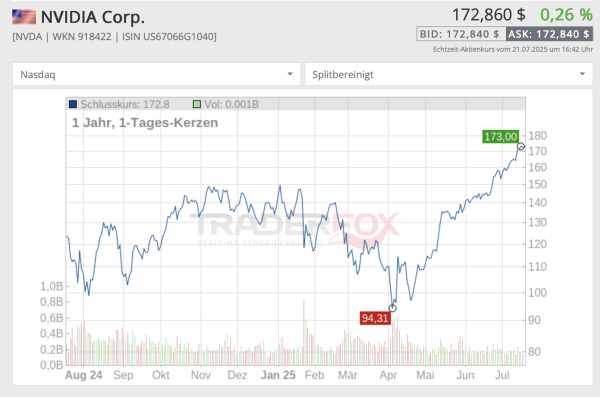Image resolution: width=600 pixels, height=397 pixels.
Task: Click the TraderFox watermark logo
Action: 295,229
